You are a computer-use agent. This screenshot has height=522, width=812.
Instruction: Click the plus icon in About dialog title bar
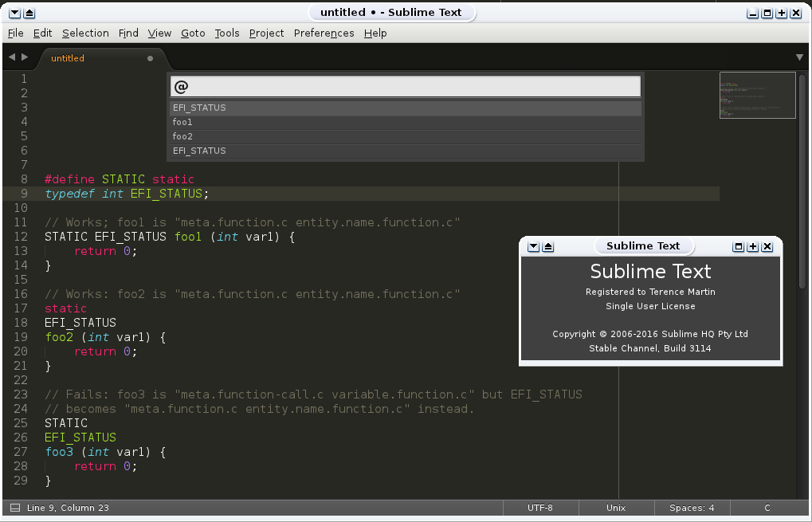pyautogui.click(x=753, y=246)
